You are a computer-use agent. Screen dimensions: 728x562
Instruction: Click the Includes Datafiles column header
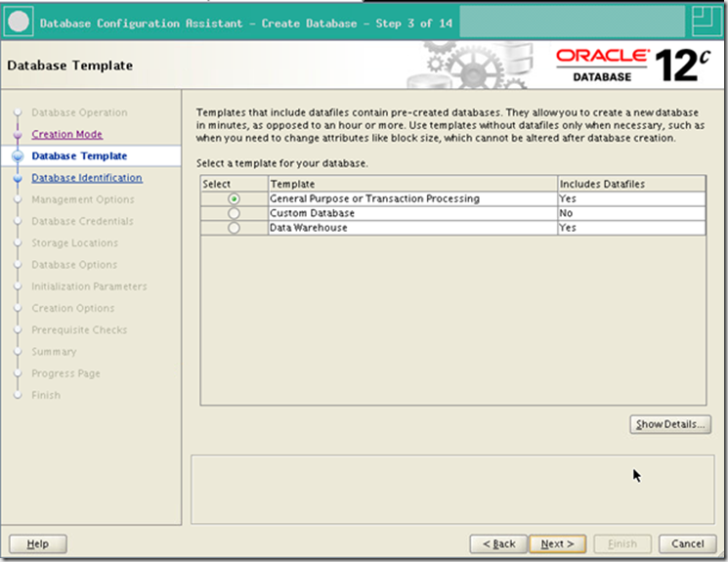point(631,184)
